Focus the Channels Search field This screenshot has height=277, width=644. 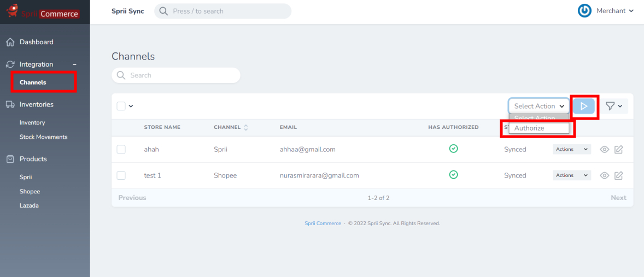click(x=176, y=75)
